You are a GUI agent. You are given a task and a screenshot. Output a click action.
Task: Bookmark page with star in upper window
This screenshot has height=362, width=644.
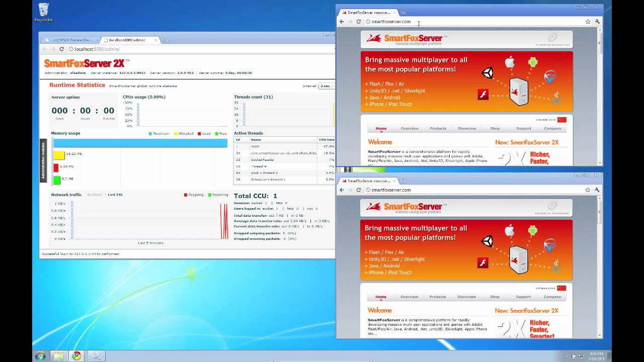[x=588, y=22]
